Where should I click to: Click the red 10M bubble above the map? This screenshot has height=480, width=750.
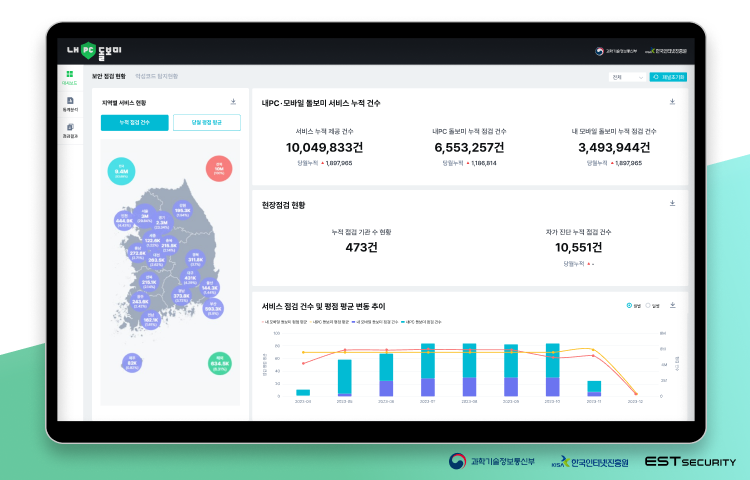click(219, 169)
